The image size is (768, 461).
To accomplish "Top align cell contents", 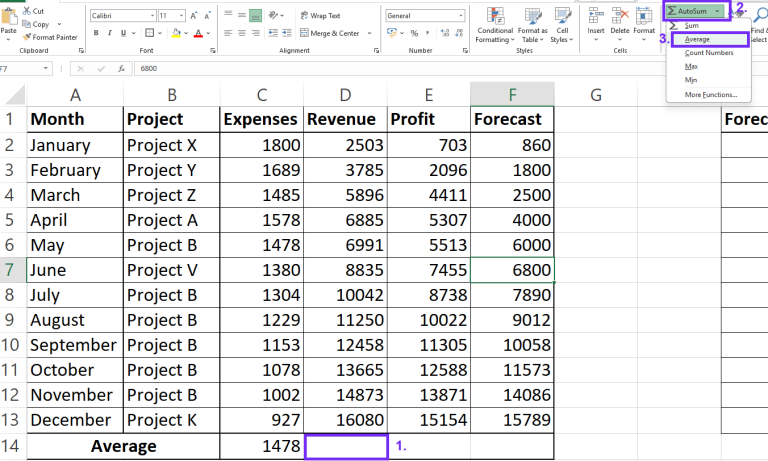I will coord(228,15).
